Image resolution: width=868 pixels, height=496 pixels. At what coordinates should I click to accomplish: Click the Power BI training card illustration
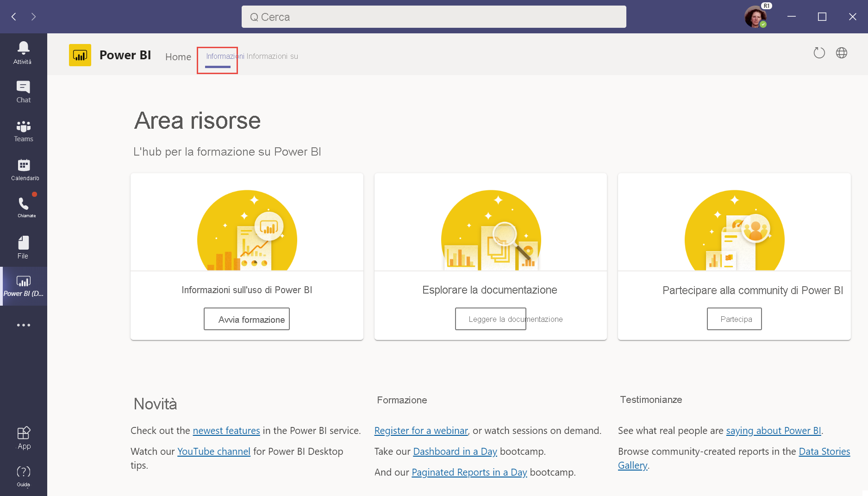pyautogui.click(x=247, y=230)
